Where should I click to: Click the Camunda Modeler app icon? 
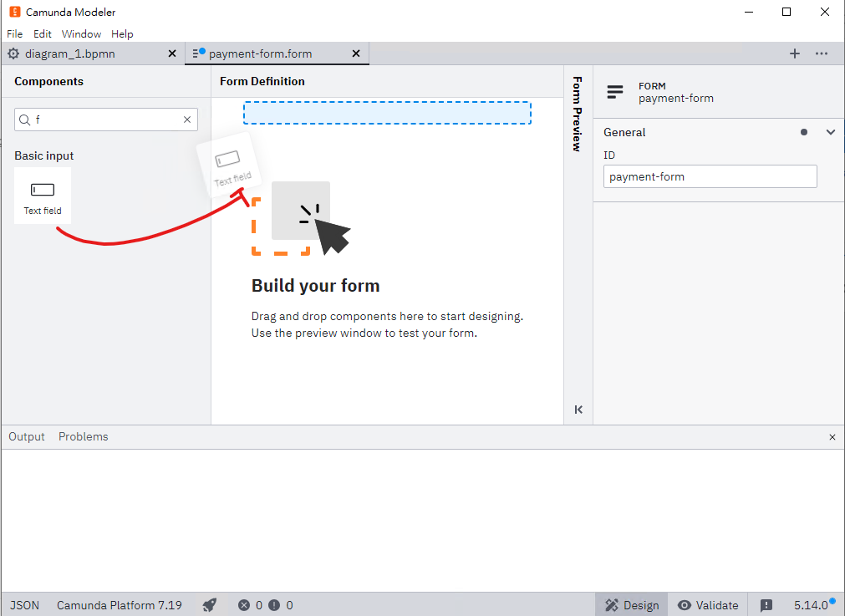pyautogui.click(x=15, y=12)
